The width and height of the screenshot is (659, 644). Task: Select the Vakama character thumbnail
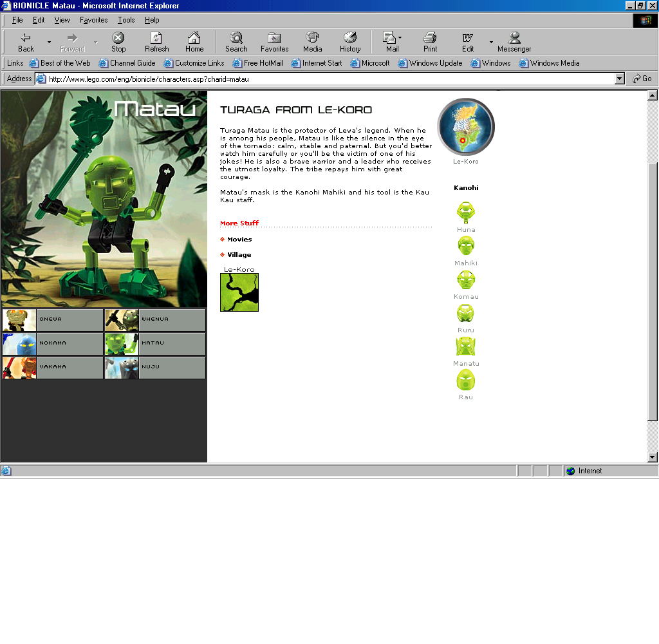point(19,368)
